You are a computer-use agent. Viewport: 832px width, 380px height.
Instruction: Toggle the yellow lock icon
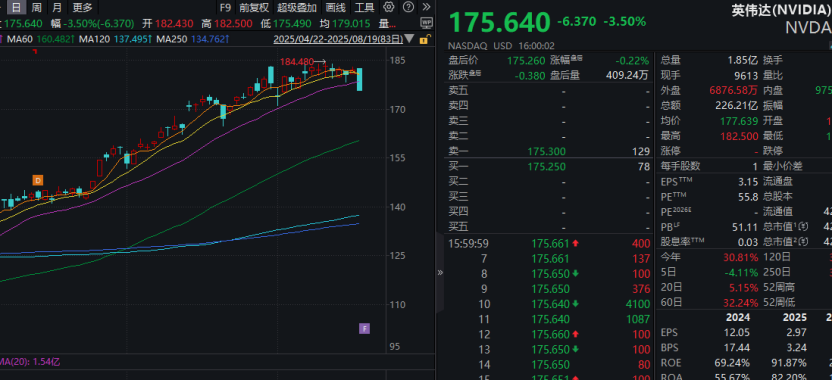point(423,39)
